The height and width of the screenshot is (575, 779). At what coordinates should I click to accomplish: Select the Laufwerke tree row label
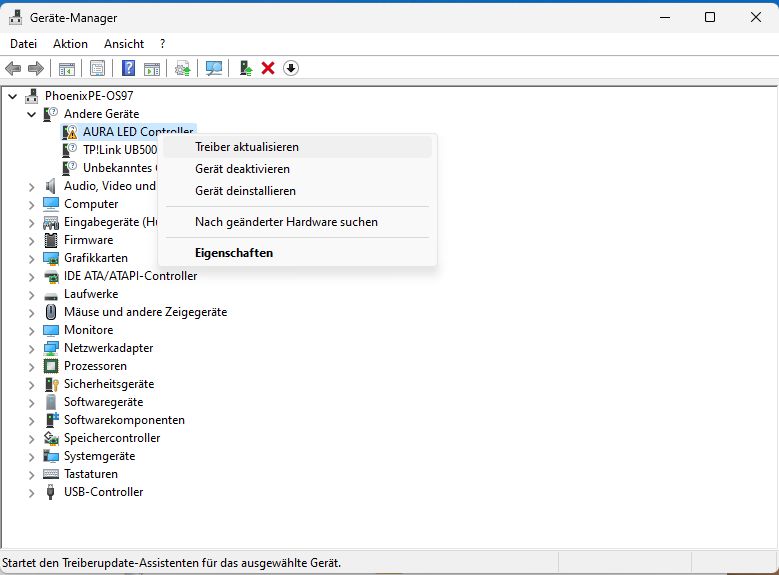click(x=91, y=294)
